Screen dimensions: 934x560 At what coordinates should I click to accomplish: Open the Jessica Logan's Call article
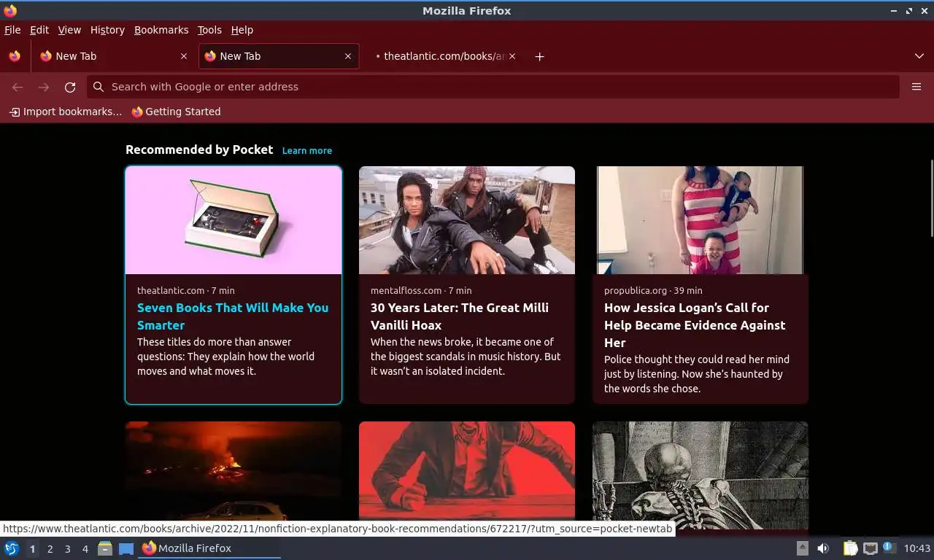pos(695,325)
